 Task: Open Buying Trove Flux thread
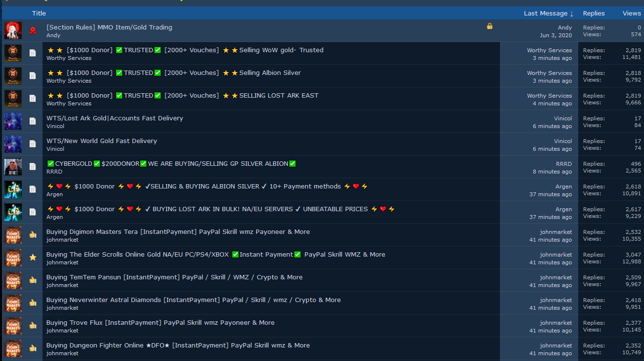[161, 322]
